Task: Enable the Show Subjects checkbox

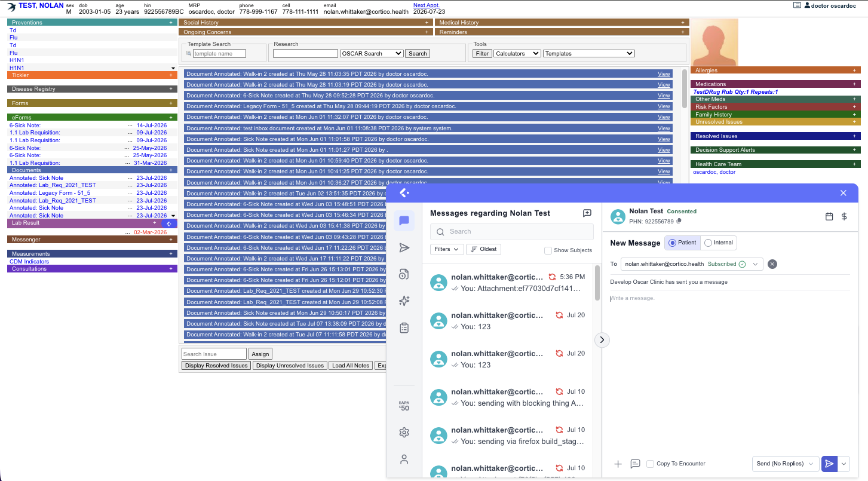Action: point(548,250)
